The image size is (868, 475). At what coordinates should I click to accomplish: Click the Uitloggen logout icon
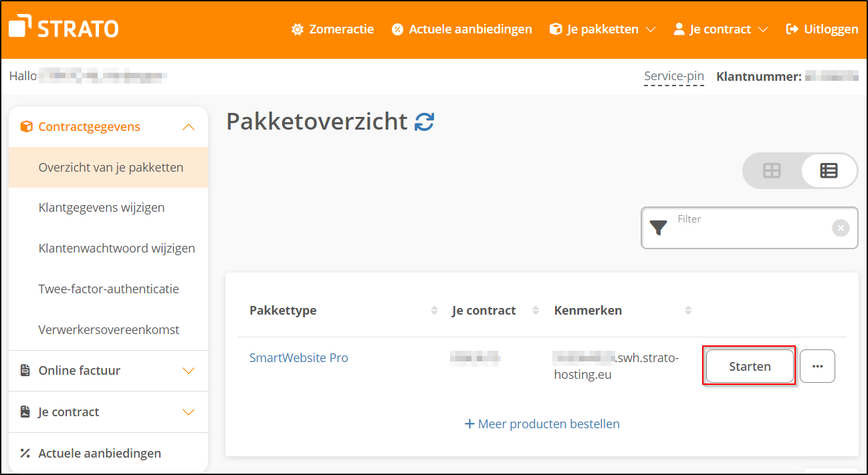pos(793,29)
